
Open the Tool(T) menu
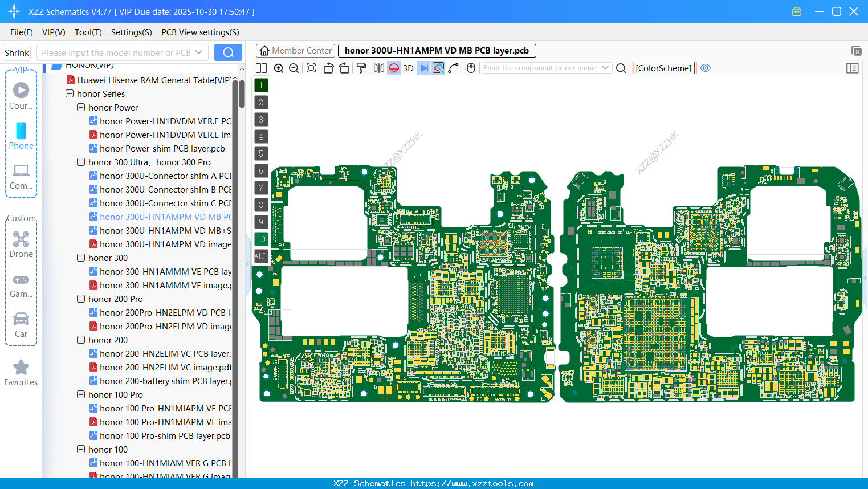point(88,32)
